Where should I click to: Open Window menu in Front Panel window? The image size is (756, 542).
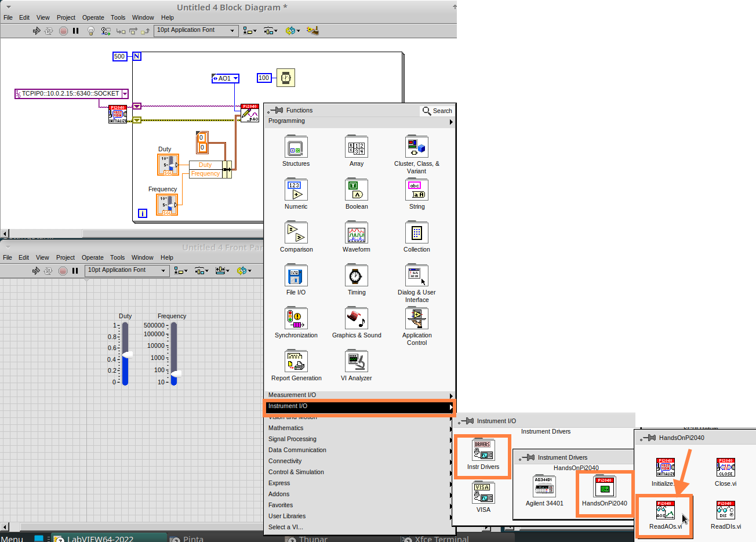[x=142, y=257]
